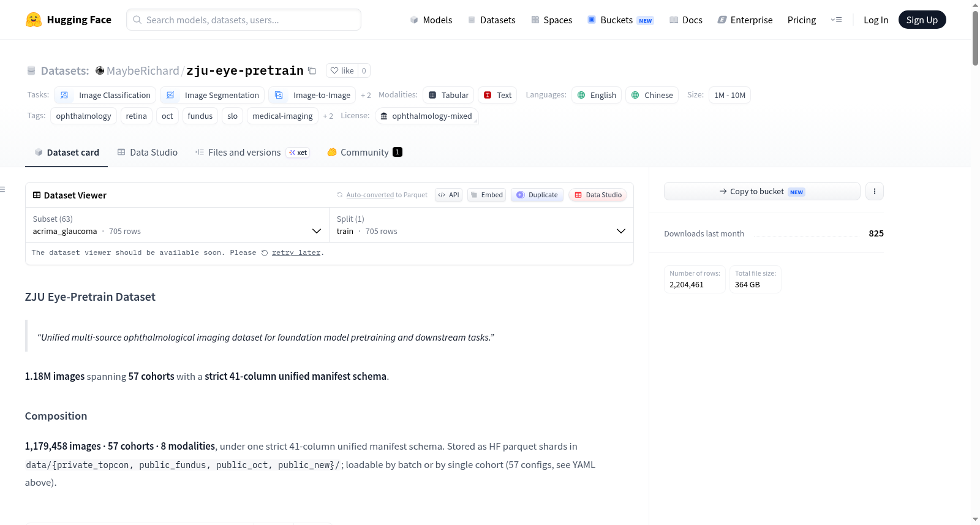
Task: Click the Duplicate button
Action: (x=537, y=195)
